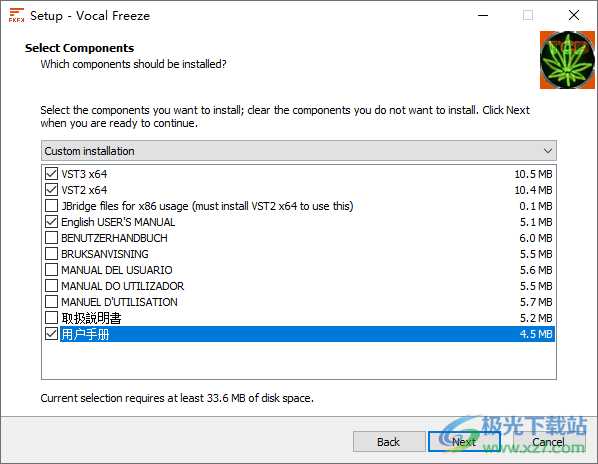This screenshot has width=598, height=464.
Task: Click the Next button
Action: click(x=464, y=442)
